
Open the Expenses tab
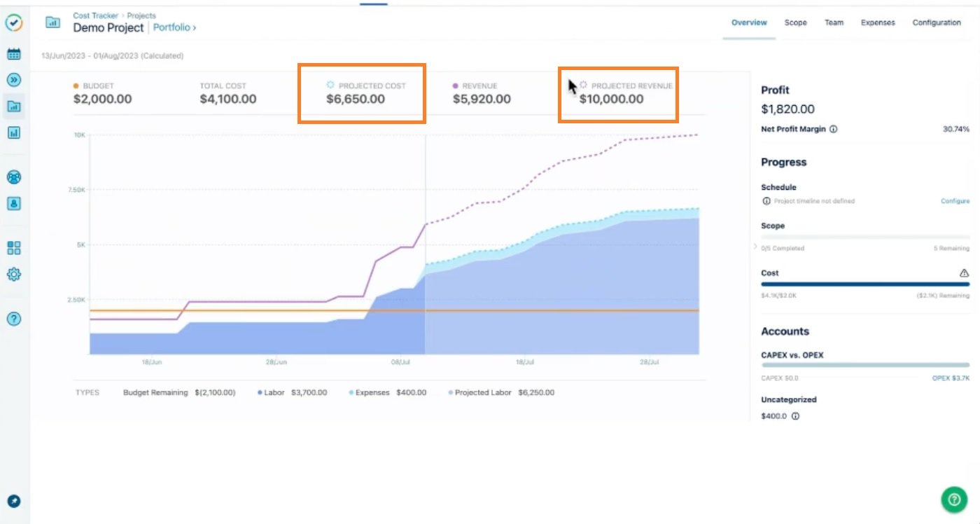coord(878,22)
